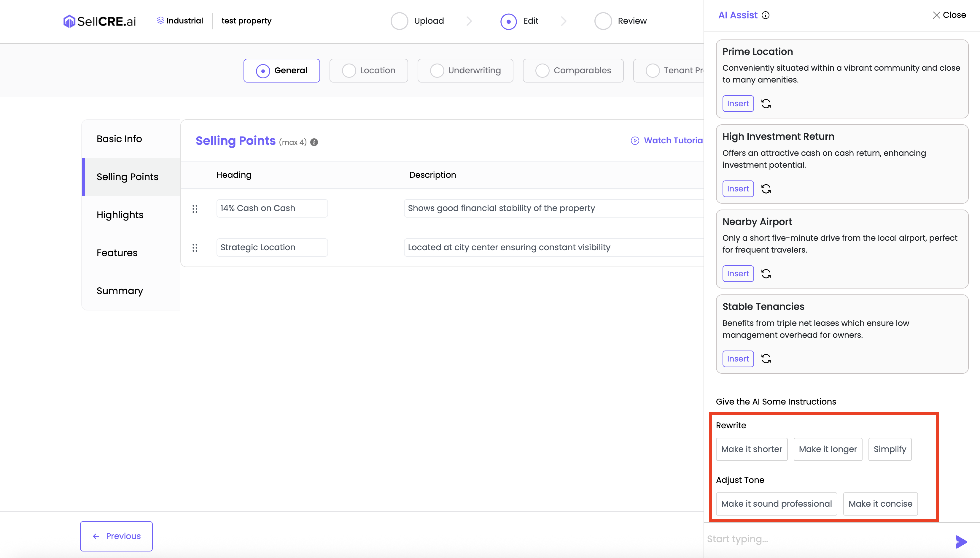Click the Selling Points info icon

pyautogui.click(x=314, y=142)
